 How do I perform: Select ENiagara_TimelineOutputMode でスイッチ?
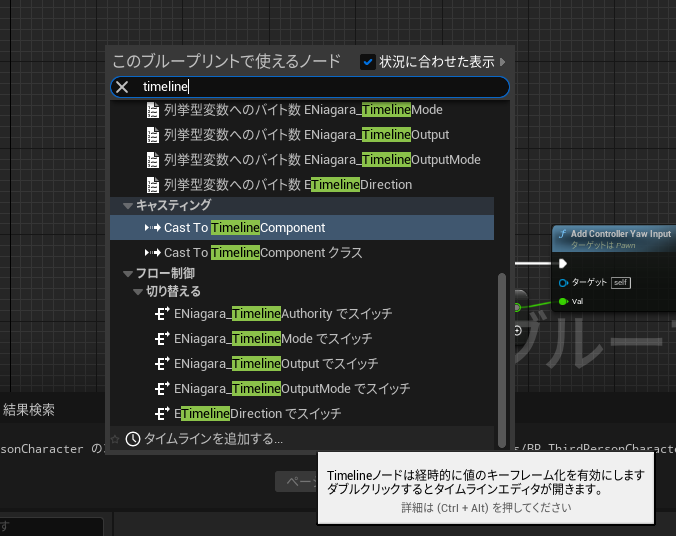tap(302, 389)
